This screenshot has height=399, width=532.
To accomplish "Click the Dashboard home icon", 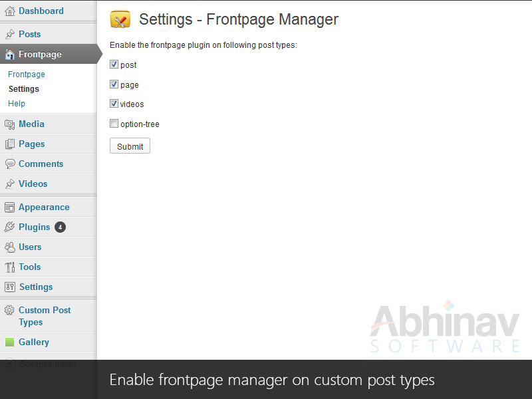I will [10, 11].
